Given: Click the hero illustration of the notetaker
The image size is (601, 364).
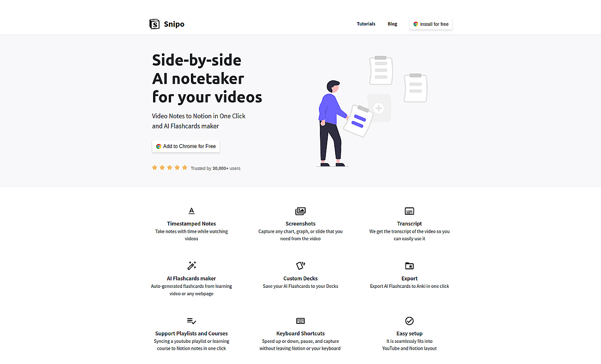Looking at the screenshot, I should pyautogui.click(x=372, y=111).
